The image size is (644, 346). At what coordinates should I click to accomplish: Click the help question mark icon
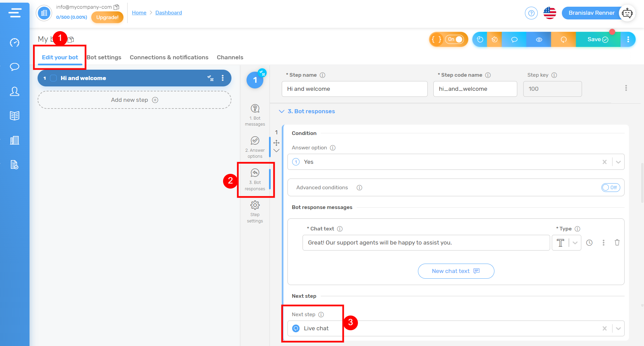(531, 13)
